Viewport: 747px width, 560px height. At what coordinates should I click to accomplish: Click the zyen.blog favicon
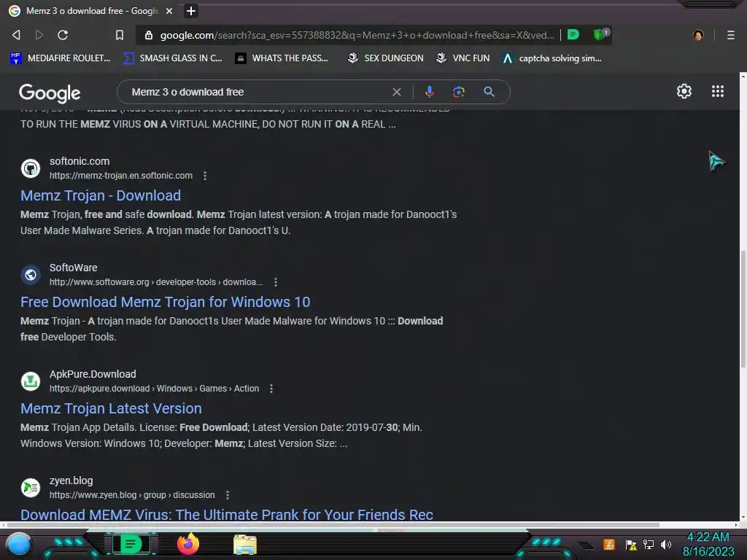(x=31, y=488)
